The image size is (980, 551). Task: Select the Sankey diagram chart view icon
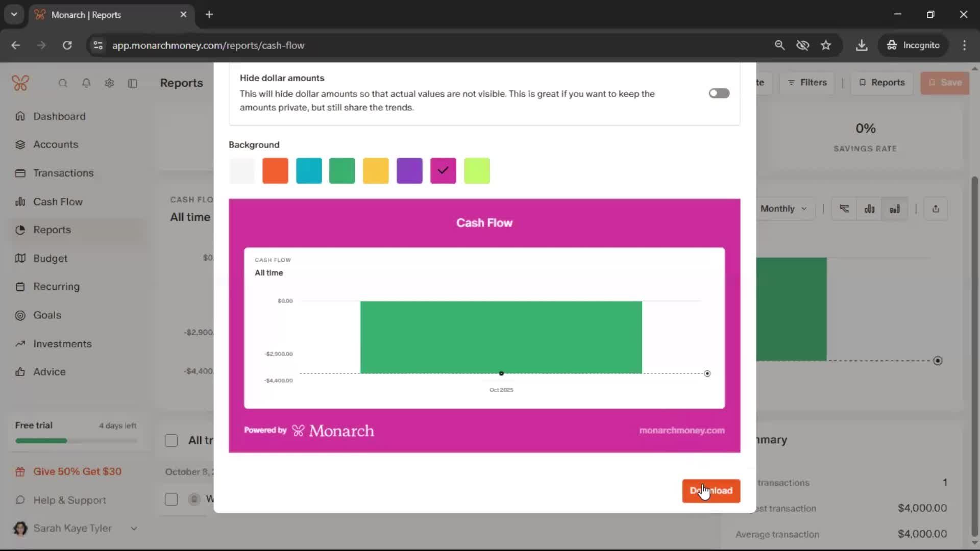pos(845,209)
